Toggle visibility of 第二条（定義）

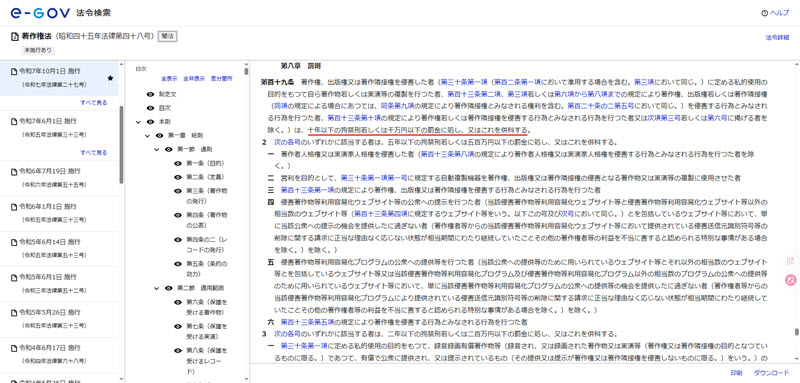tap(178, 177)
